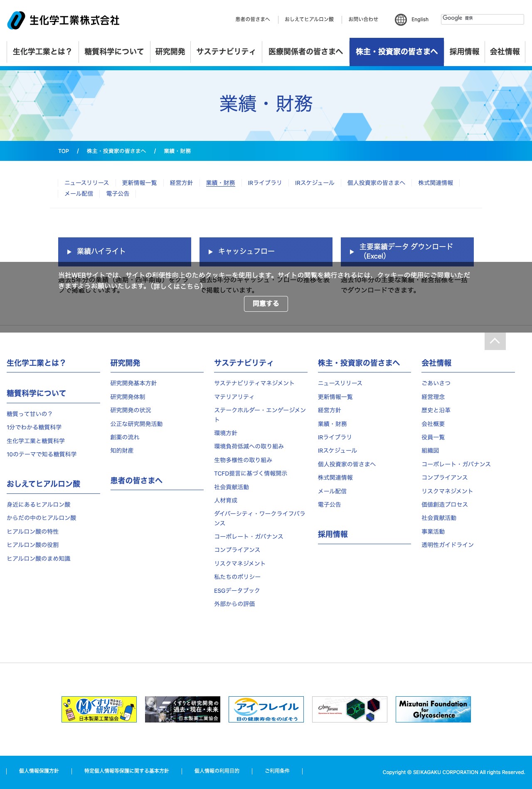
Task: Open the くすり研究所 banner
Action: pos(99,709)
